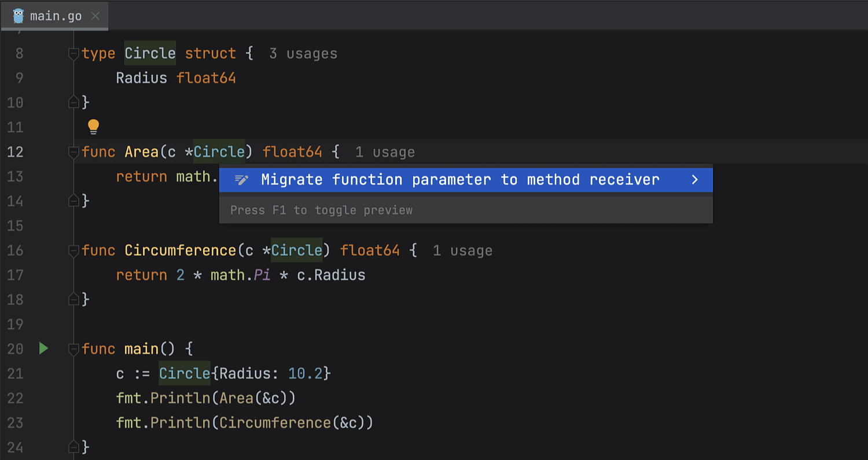Collapse the Area function at line 12

pos(73,152)
